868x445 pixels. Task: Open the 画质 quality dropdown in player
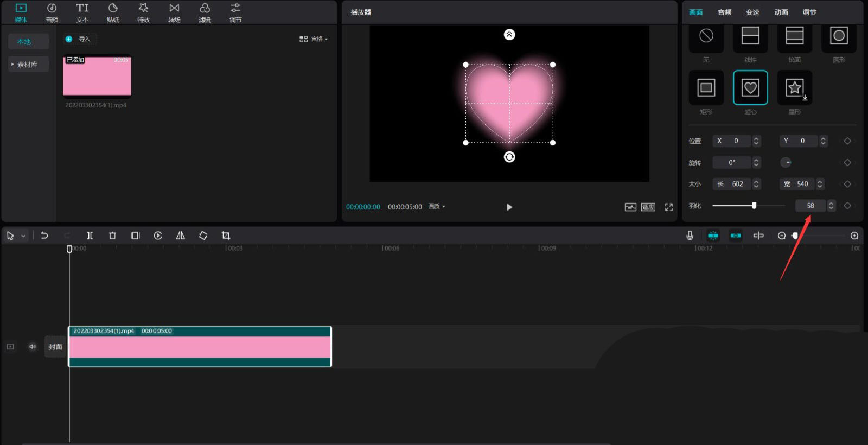[x=436, y=207]
